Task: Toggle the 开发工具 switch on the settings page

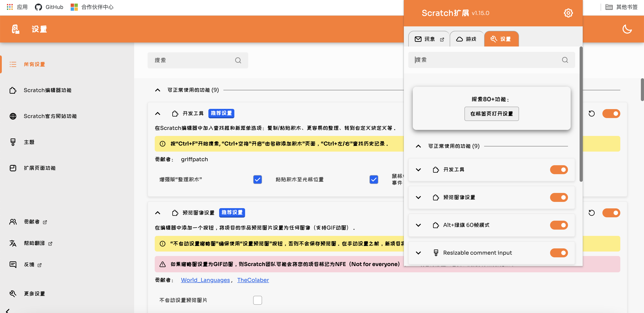Action: pyautogui.click(x=611, y=114)
